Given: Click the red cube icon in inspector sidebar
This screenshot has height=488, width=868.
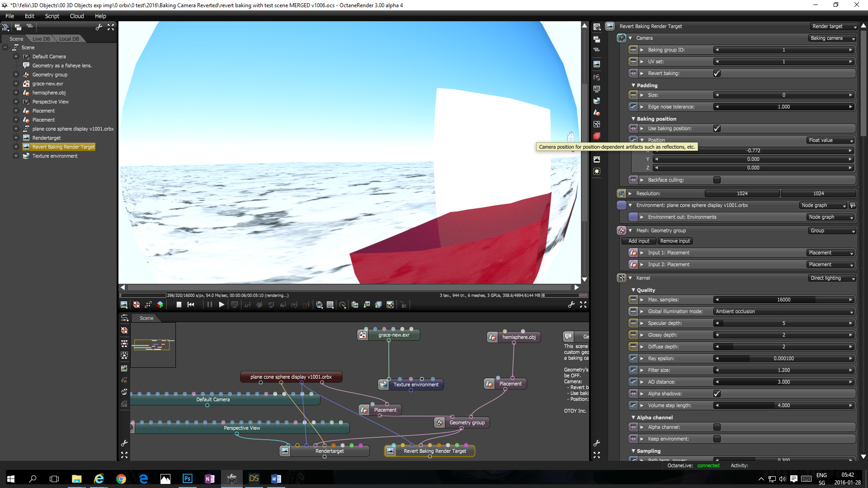Looking at the screenshot, I should (597, 136).
